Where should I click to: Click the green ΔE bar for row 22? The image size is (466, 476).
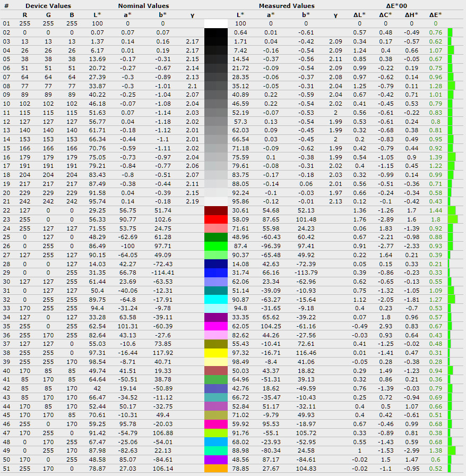pyautogui.click(x=451, y=210)
